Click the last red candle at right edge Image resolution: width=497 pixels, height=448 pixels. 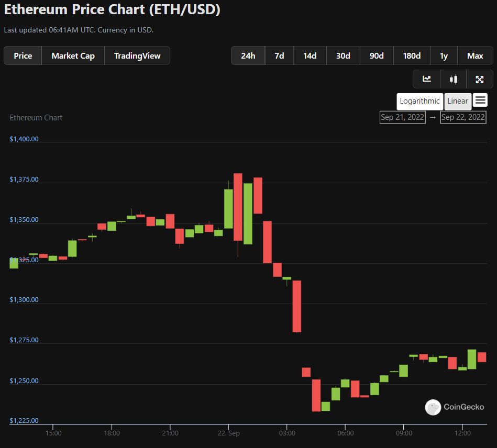[x=482, y=357]
